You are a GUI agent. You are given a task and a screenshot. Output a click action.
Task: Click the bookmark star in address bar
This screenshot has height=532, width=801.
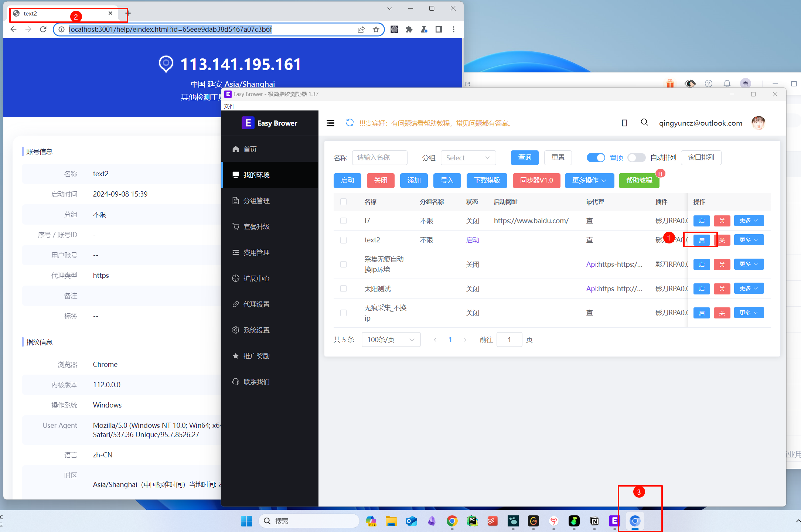[x=376, y=30]
